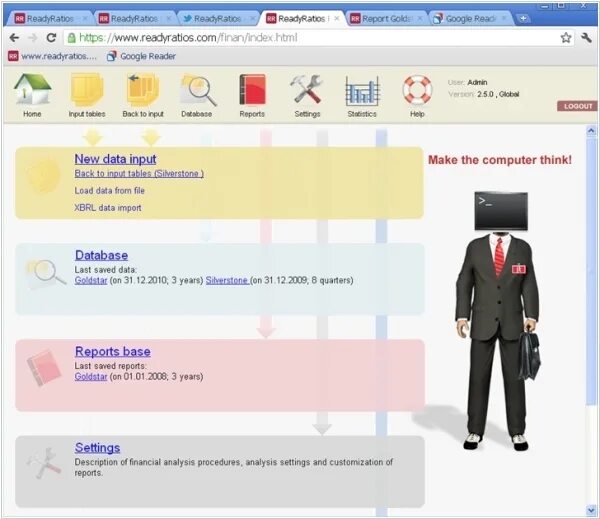
Task: Close the active ReadyRatios tab
Action: click(x=337, y=18)
